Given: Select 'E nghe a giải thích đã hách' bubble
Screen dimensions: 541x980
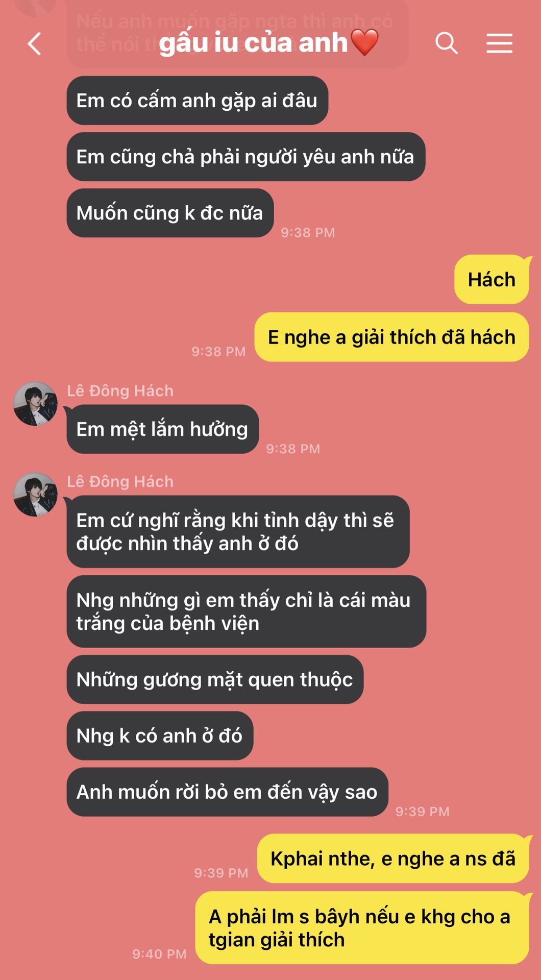Looking at the screenshot, I should pos(391,337).
